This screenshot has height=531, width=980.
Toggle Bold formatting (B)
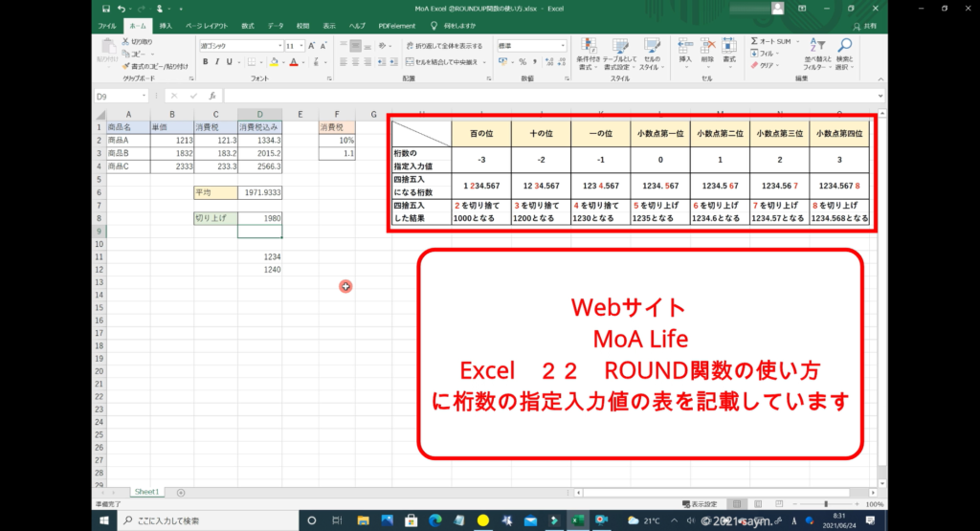[205, 61]
